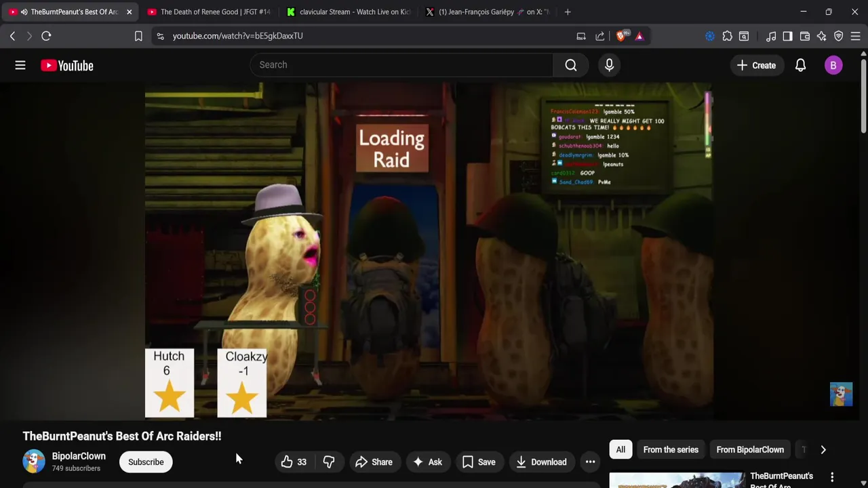Switch to the clavicular Stream Kick tab
The image size is (868, 488).
(349, 12)
